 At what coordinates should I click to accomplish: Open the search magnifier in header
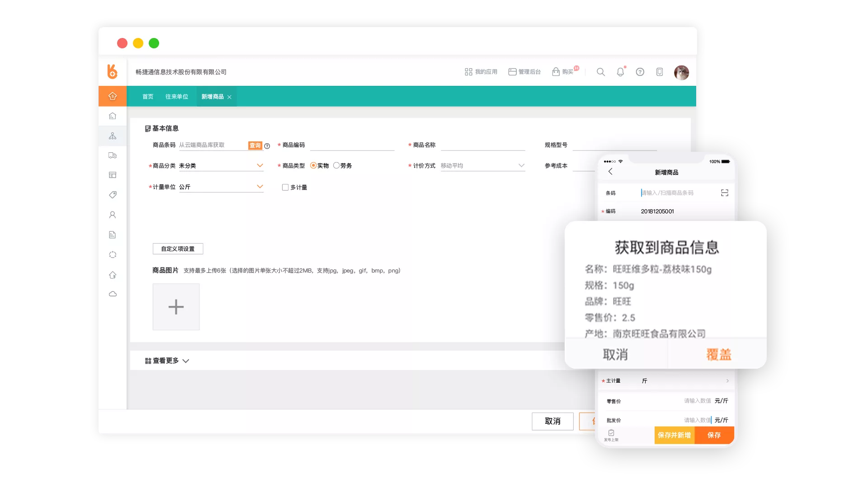pos(601,72)
